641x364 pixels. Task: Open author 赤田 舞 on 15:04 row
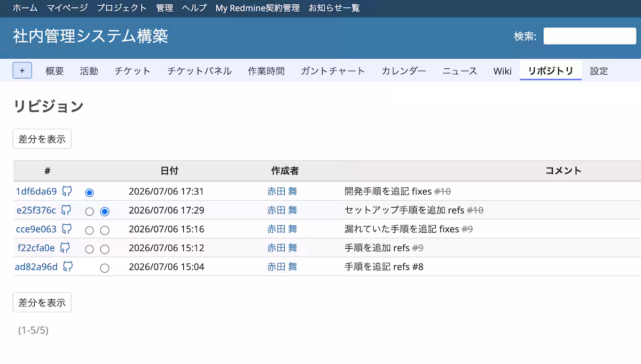(x=282, y=266)
